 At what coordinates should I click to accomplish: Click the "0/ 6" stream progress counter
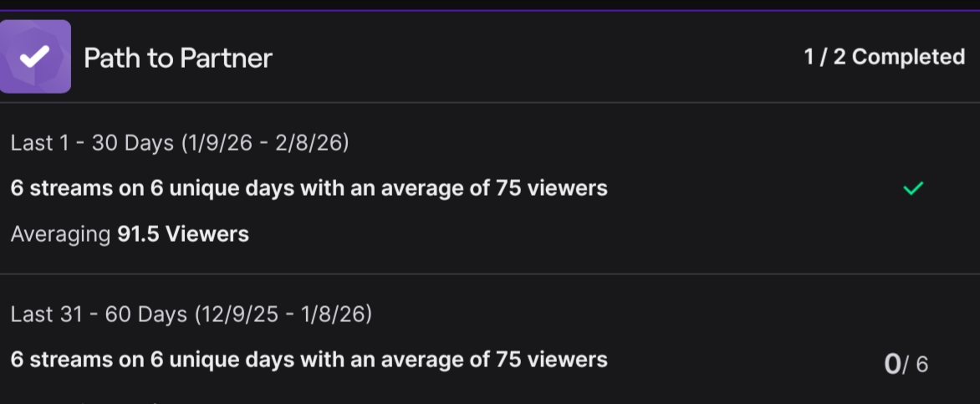coord(906,364)
